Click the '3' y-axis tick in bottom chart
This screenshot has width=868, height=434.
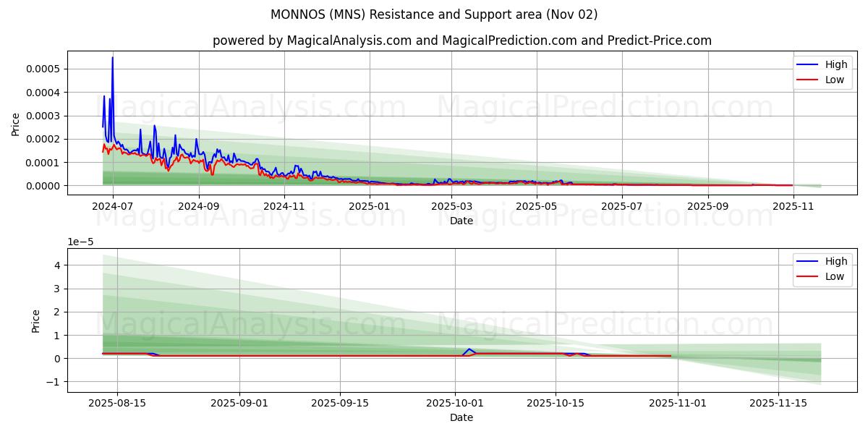[59, 289]
